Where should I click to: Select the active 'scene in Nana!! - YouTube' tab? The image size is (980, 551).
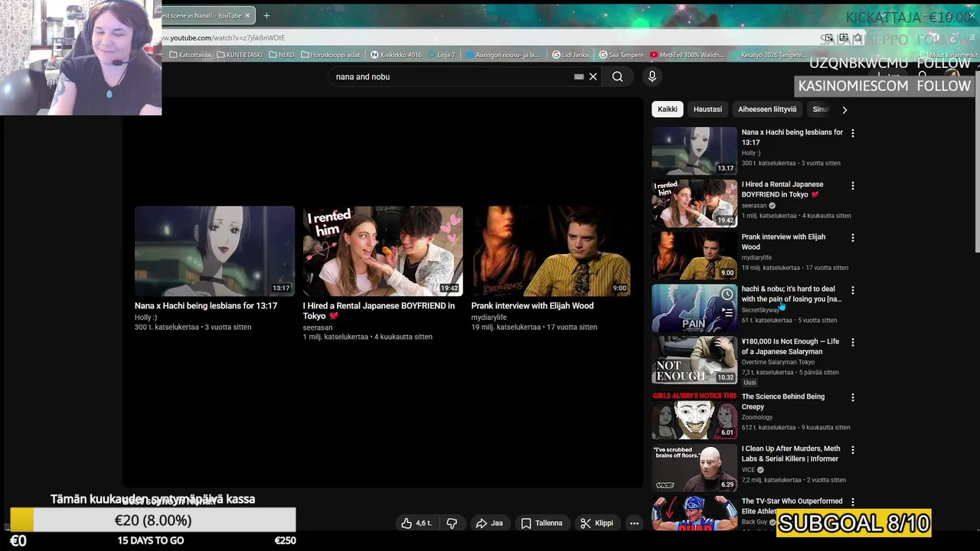(x=202, y=15)
